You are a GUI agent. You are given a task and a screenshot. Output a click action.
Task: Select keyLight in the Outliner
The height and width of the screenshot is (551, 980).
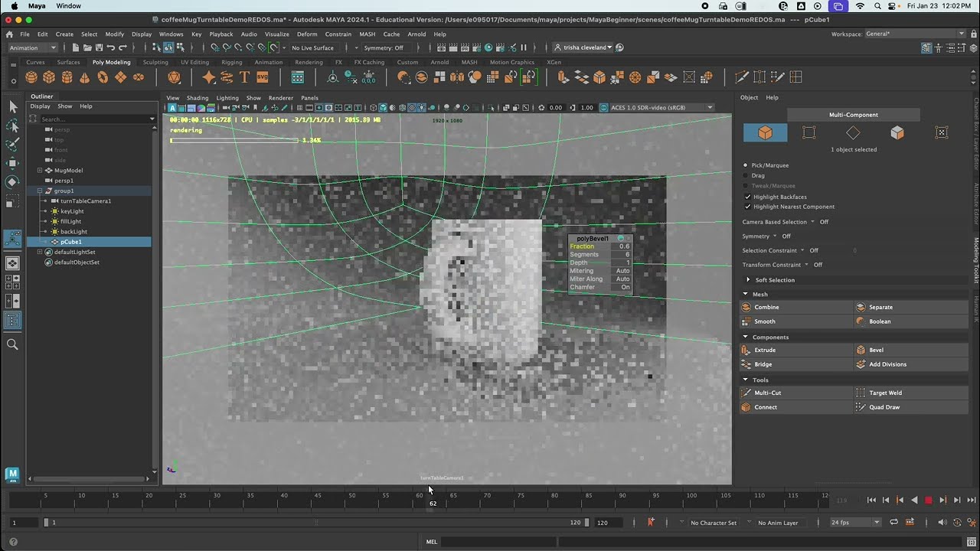click(x=72, y=211)
